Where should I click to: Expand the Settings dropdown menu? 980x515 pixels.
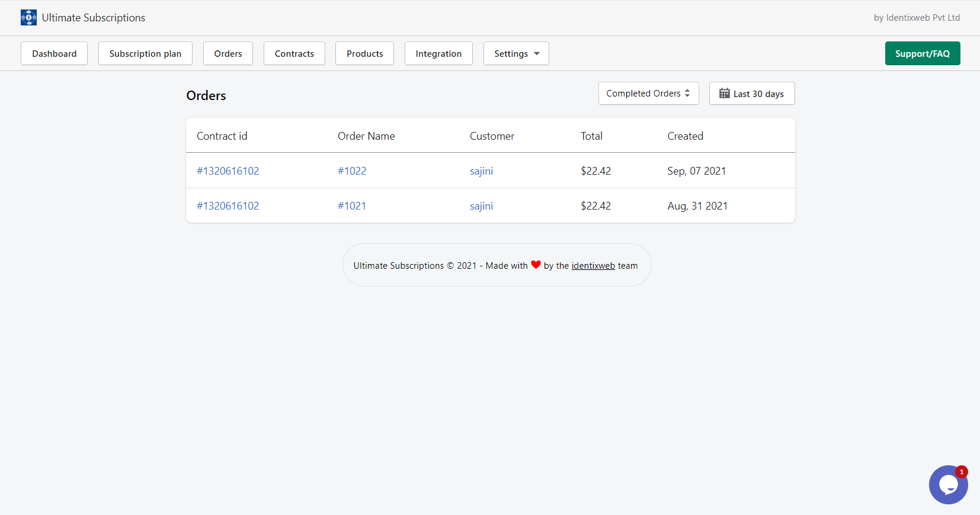[x=516, y=53]
